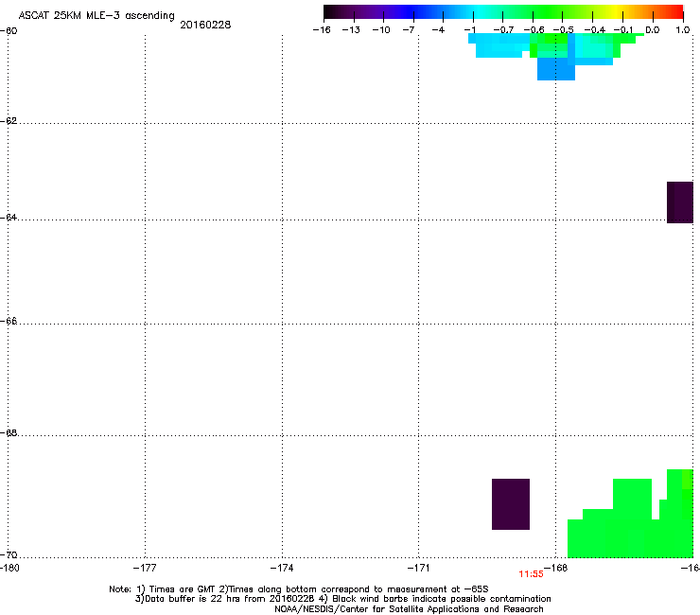
Task: Click the color bar label "-4"
Action: pyautogui.click(x=438, y=30)
